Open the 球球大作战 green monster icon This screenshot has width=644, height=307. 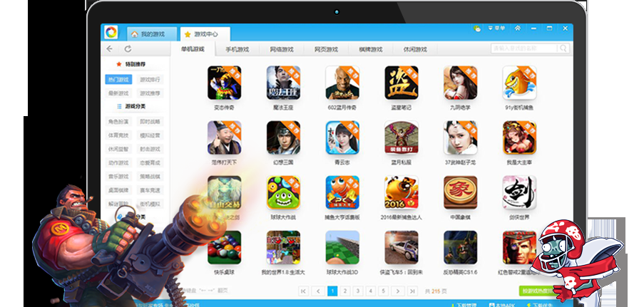283,192
